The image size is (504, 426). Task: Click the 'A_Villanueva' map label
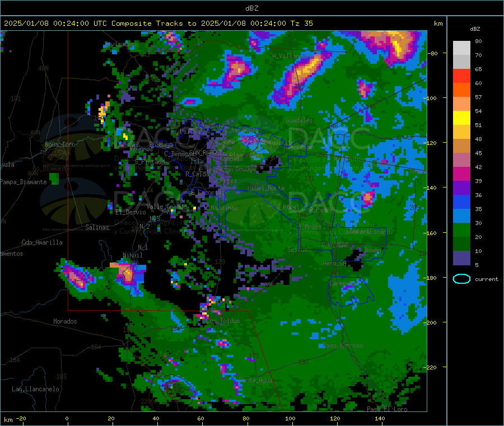[x=292, y=56]
